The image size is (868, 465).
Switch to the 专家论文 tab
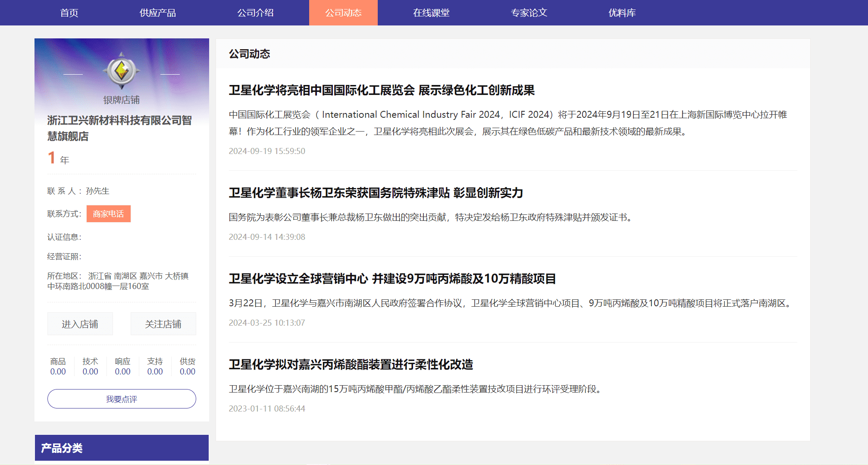click(x=529, y=13)
